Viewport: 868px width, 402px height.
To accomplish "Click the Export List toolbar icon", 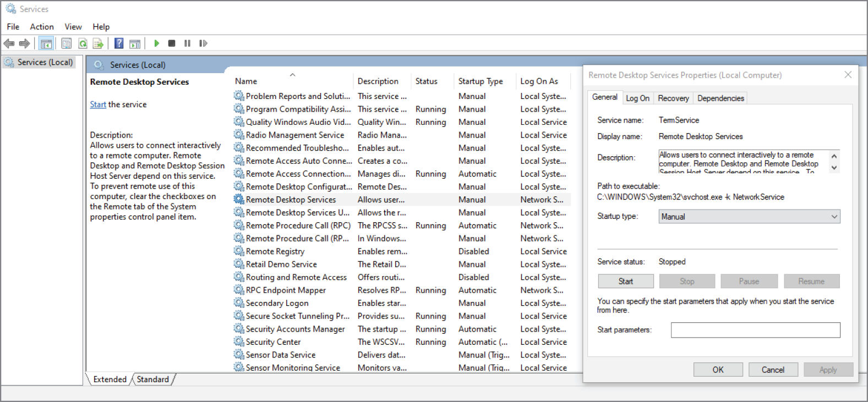I will click(98, 43).
